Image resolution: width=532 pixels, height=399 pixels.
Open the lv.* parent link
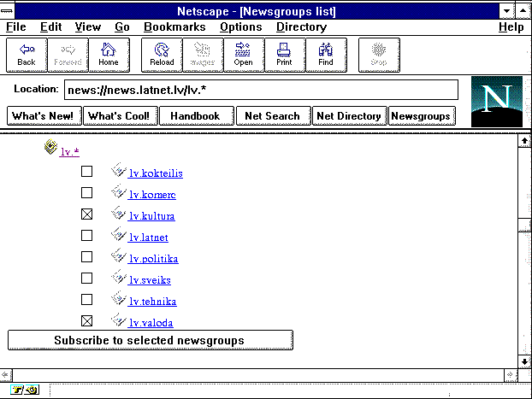pyautogui.click(x=69, y=151)
